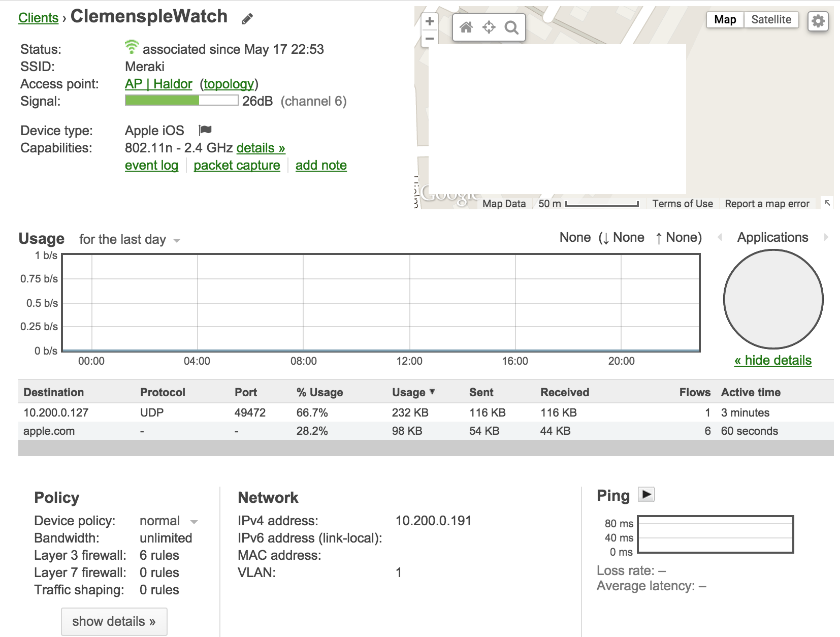The image size is (840, 637).
Task: Sort by Protocol column header
Action: (163, 392)
